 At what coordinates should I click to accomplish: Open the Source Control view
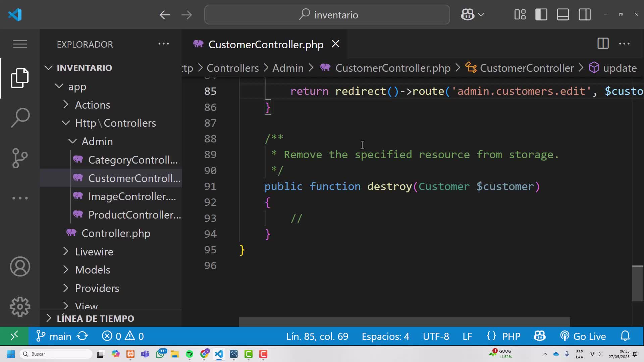(20, 158)
